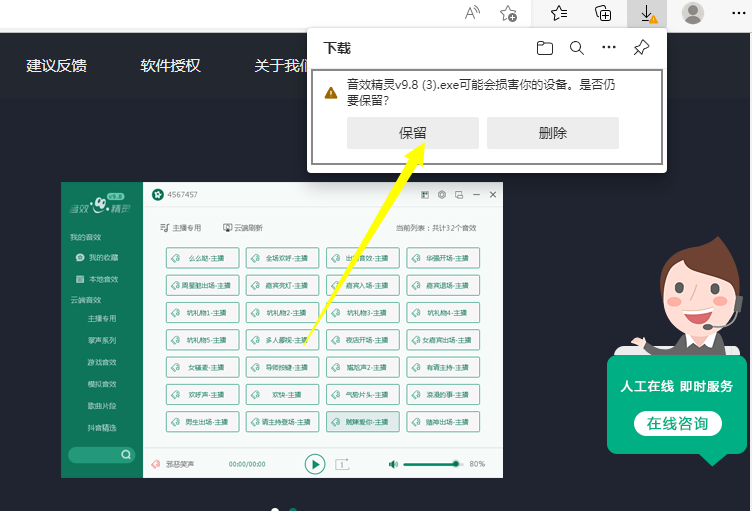Viewport: 752px width, 511px height.
Task: Click the user avatar next to 4567457
Action: 158,194
